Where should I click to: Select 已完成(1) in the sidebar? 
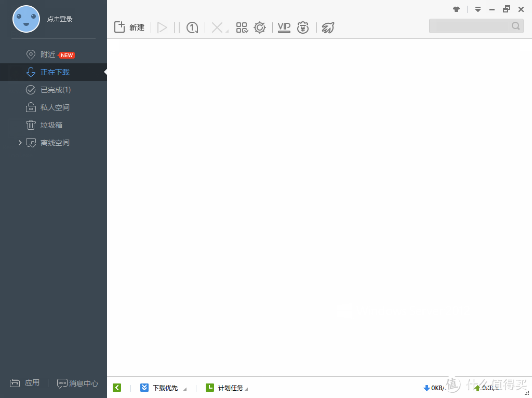click(x=55, y=90)
